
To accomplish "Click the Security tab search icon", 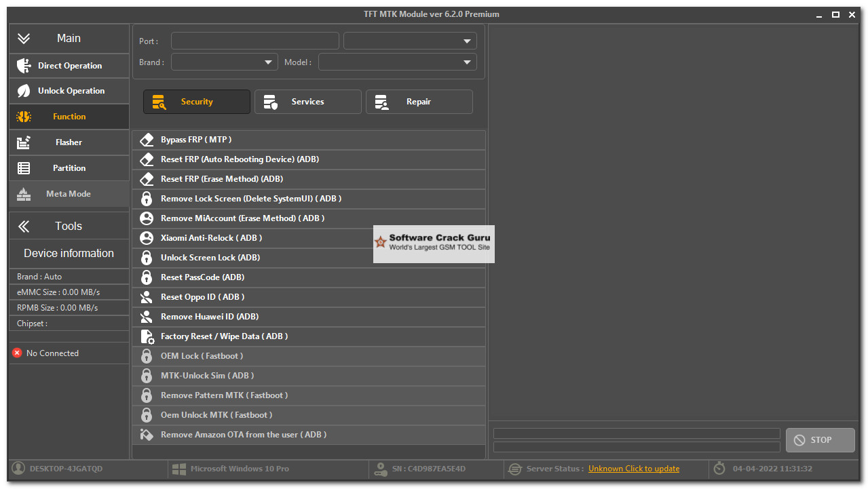I will point(159,102).
